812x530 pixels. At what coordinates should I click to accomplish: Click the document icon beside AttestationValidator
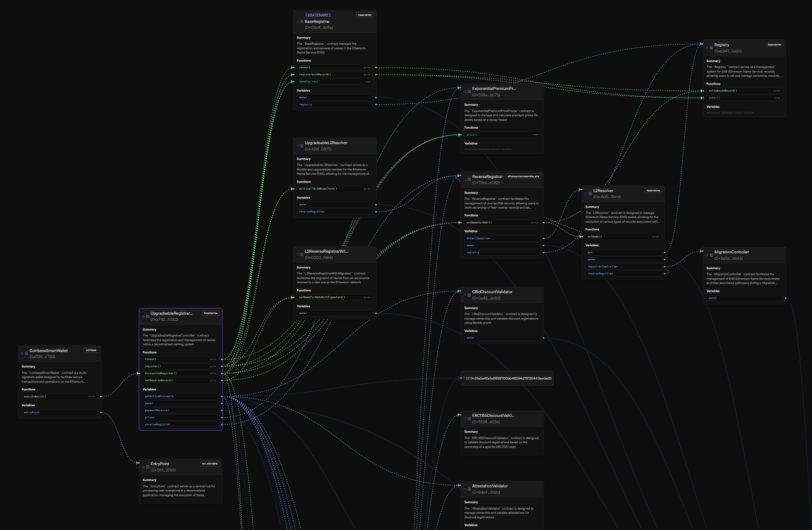pyautogui.click(x=469, y=489)
